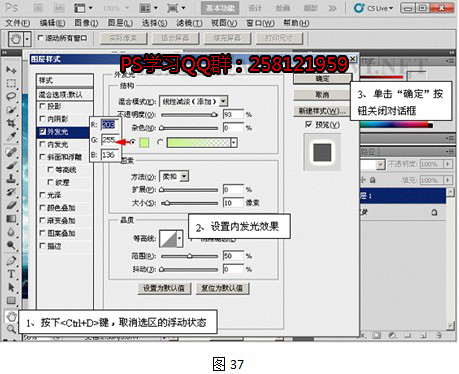Enable 滚动所有窗口 checkbox
The width and height of the screenshot is (459, 374).
(40, 38)
